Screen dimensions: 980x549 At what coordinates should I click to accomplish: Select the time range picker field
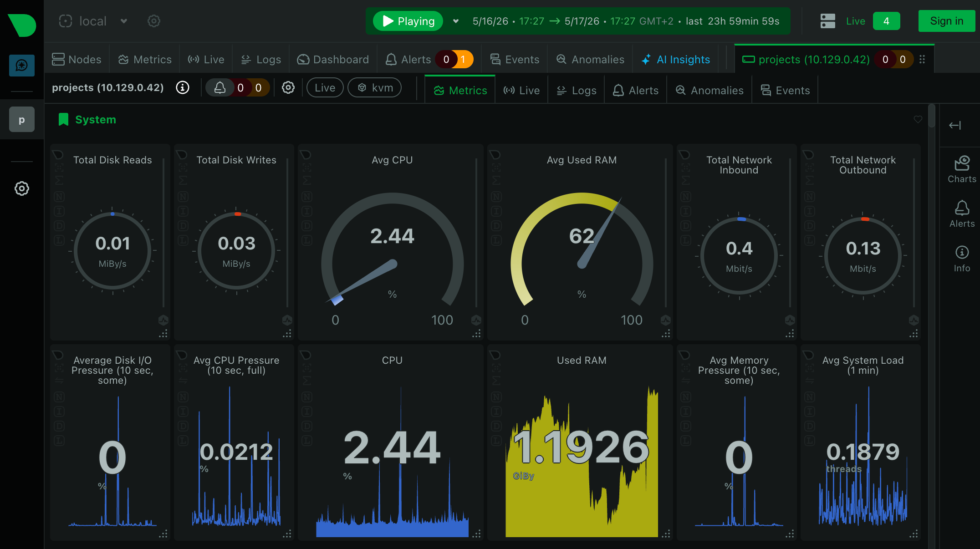(626, 21)
